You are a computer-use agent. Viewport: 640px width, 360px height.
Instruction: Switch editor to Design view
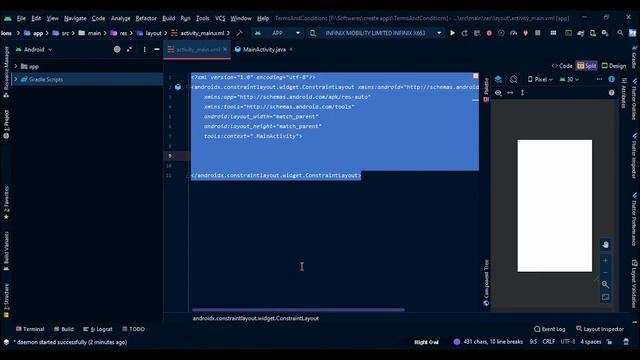coord(614,66)
